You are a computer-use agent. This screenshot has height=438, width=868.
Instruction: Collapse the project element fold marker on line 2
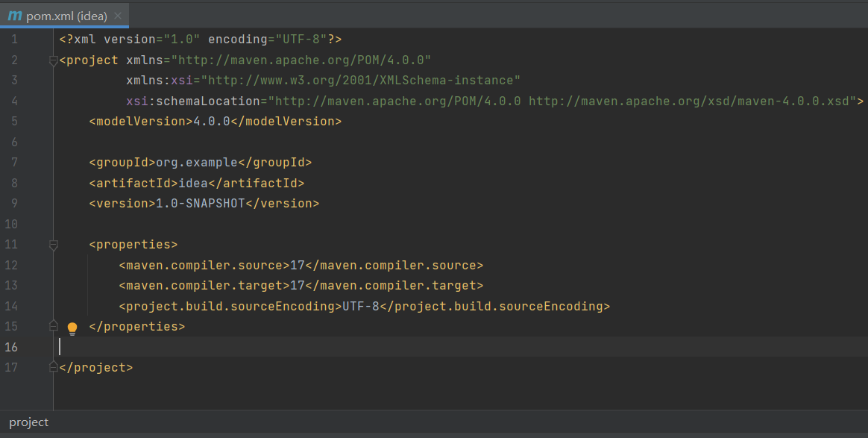point(53,60)
